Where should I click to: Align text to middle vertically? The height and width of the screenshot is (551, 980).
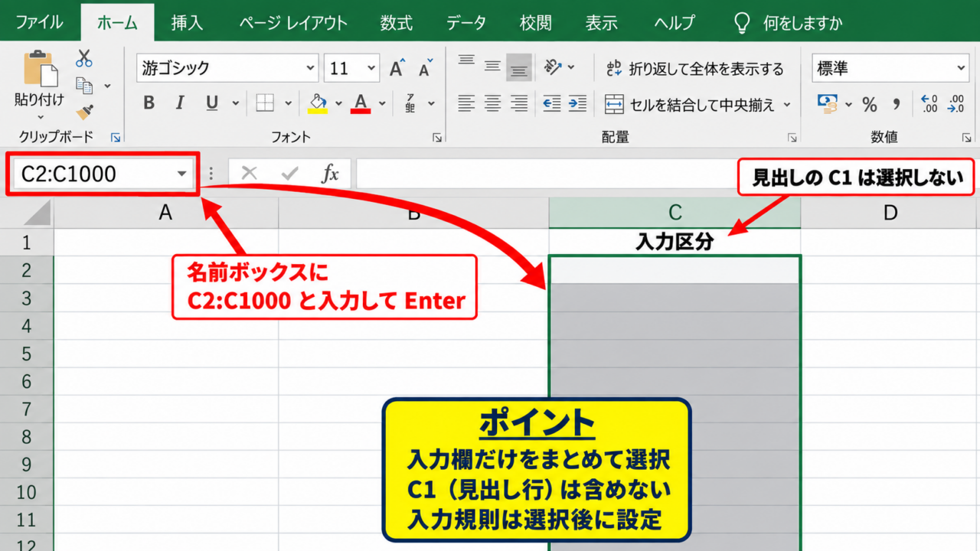coord(493,67)
